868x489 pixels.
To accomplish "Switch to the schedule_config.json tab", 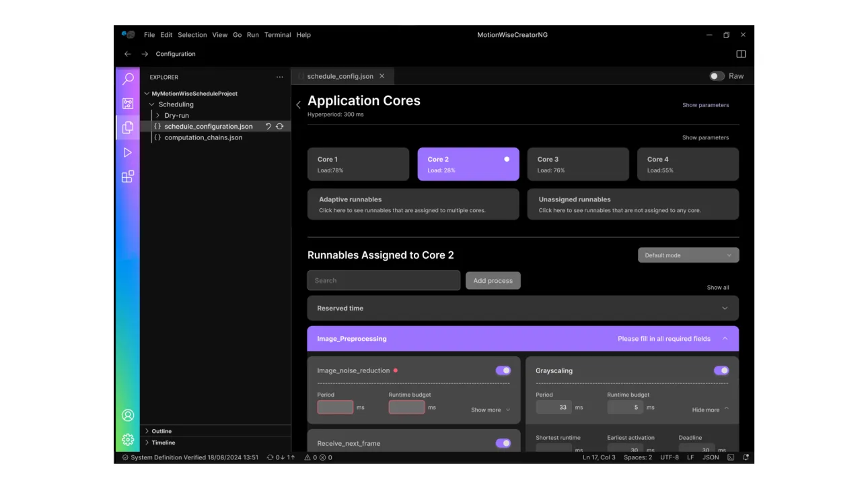I will [x=340, y=76].
